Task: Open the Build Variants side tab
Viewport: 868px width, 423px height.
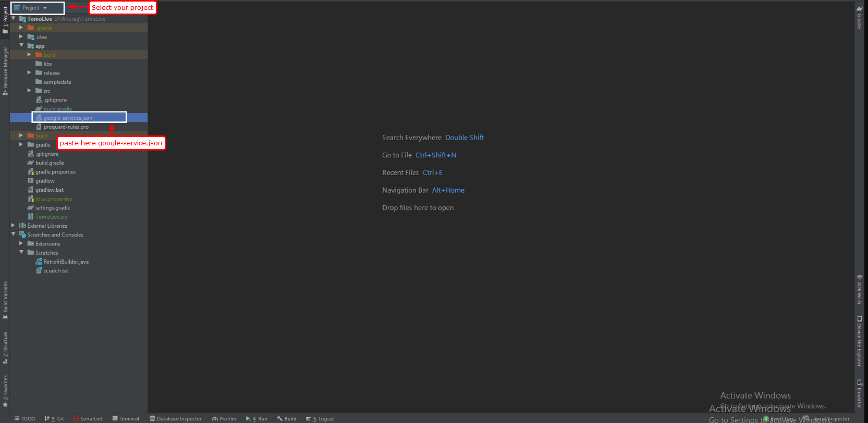Action: tap(5, 300)
